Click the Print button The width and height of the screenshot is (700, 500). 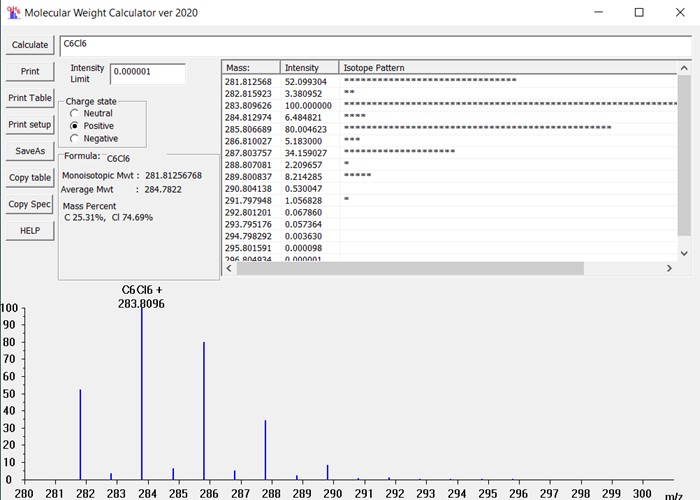[30, 71]
